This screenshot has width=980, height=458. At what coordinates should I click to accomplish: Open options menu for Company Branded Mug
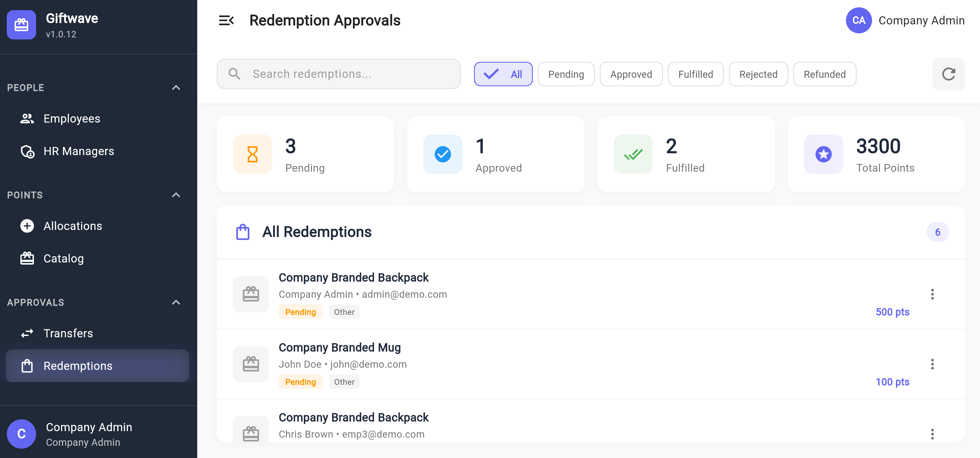pos(932,364)
